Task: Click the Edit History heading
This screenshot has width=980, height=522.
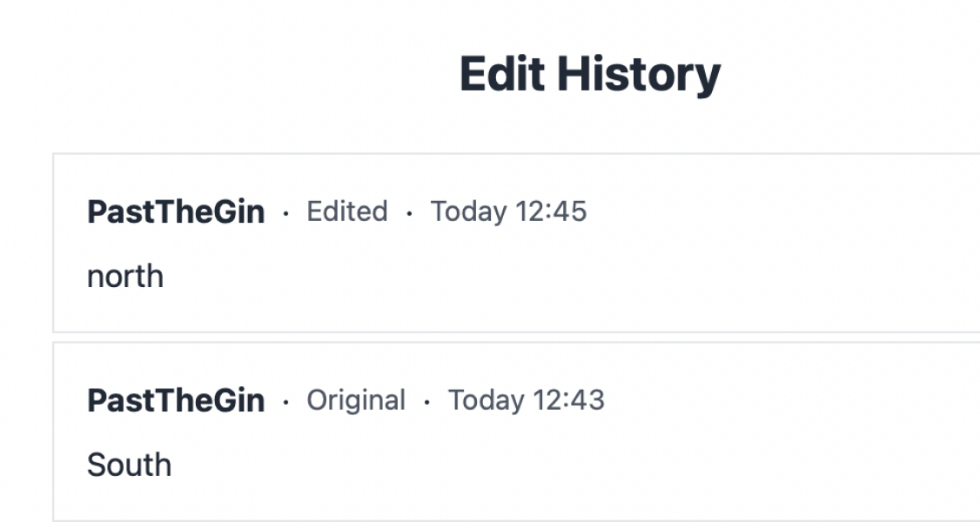Action: coord(589,74)
